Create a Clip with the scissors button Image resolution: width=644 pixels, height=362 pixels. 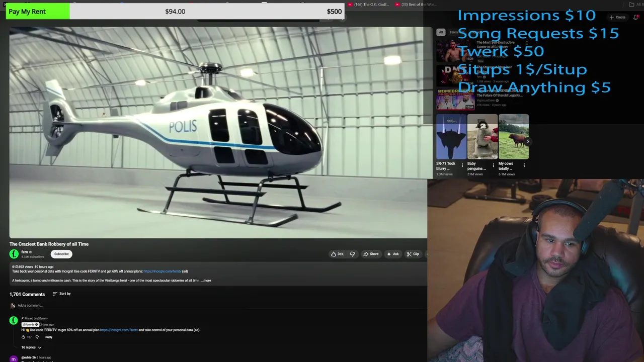click(413, 254)
